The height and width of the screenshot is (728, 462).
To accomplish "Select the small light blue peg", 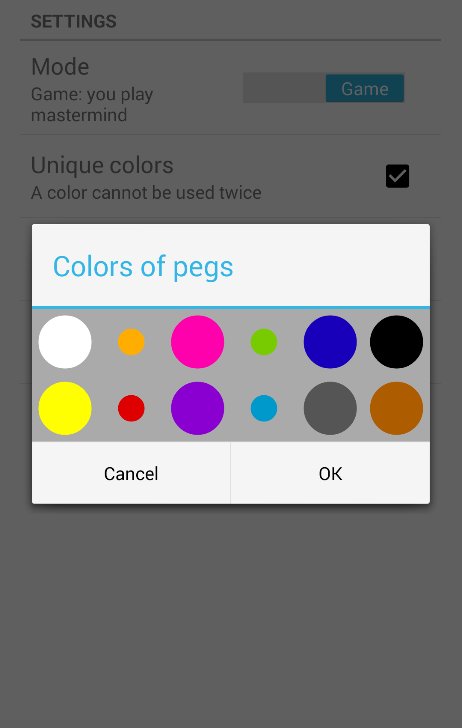I will click(264, 408).
